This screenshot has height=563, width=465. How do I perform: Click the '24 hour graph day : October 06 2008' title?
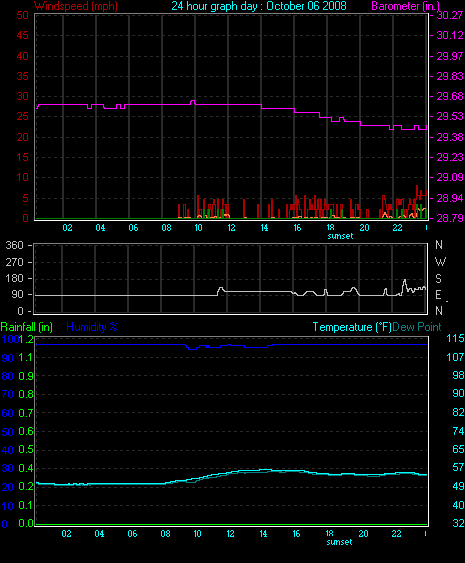point(259,6)
